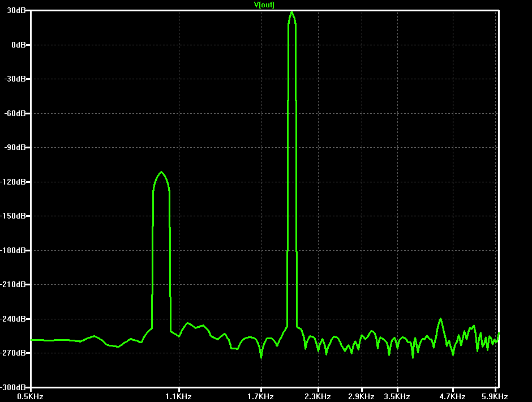Screen dimensions: 532x402
Task: Click the 2.9KHz frequency label
Action: point(361,396)
